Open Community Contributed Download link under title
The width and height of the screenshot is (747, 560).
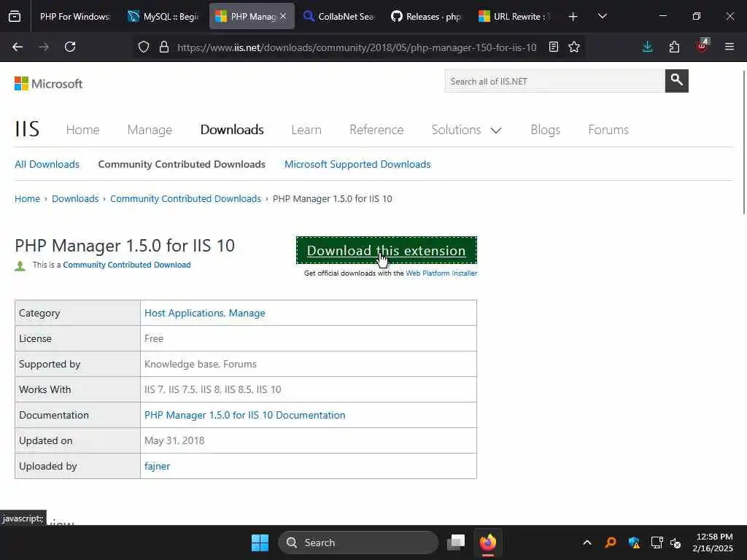[127, 265]
